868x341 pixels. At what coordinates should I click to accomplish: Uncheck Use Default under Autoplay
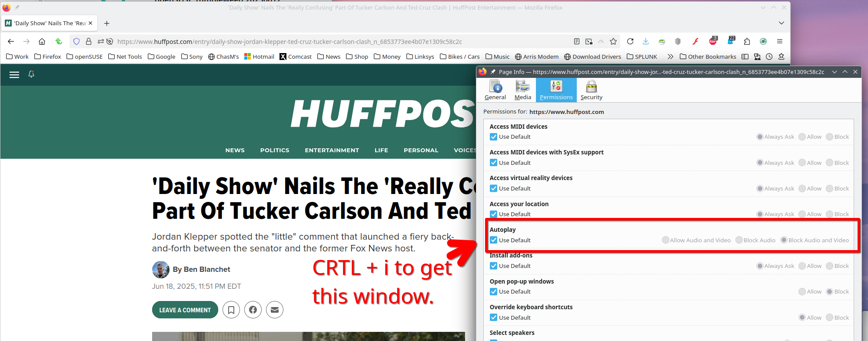494,240
